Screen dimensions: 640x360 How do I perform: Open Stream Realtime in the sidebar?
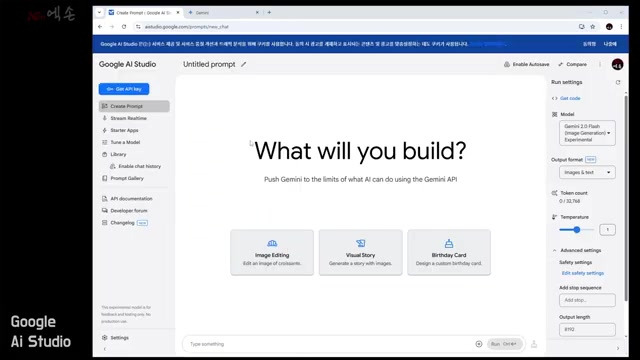[128, 118]
